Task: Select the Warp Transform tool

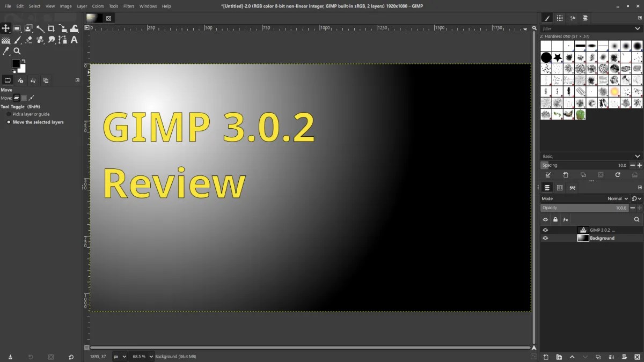Action: click(75, 28)
